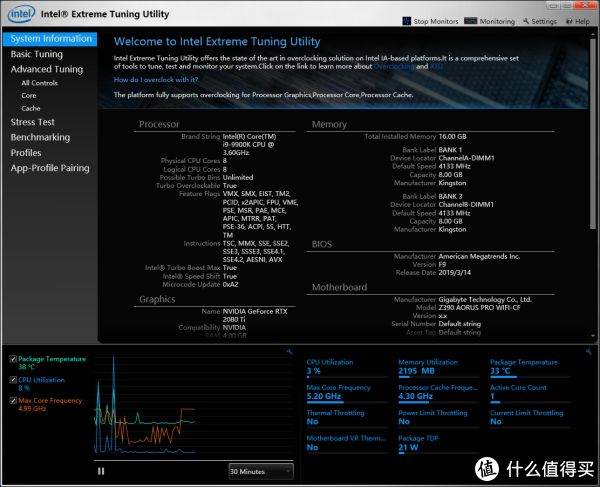Open Profiles section
600x487 pixels.
pos(26,153)
